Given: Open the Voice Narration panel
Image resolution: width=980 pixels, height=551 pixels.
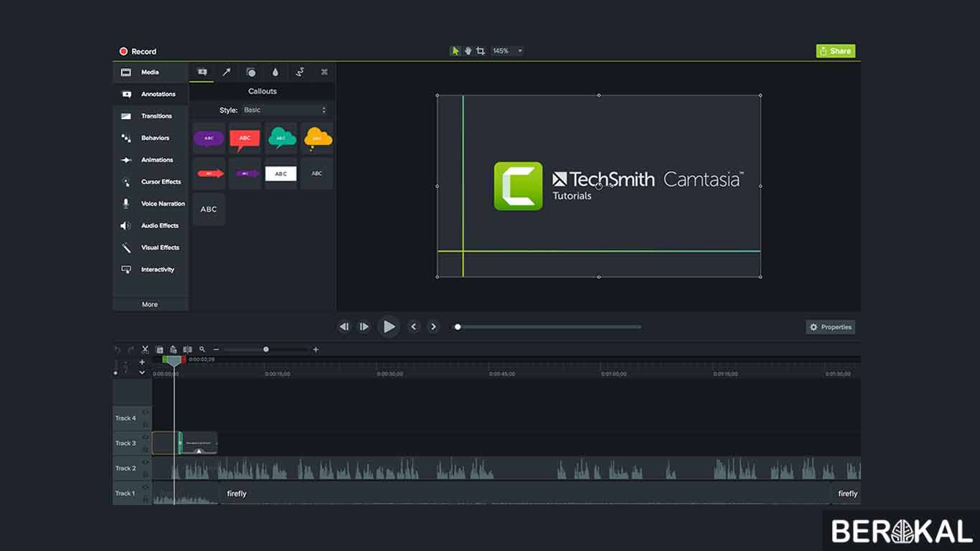Looking at the screenshot, I should point(151,203).
